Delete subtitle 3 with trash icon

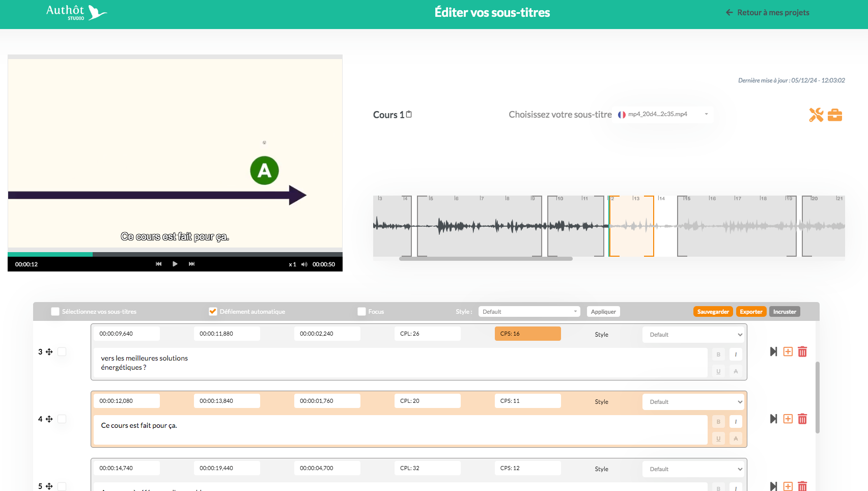pyautogui.click(x=802, y=351)
